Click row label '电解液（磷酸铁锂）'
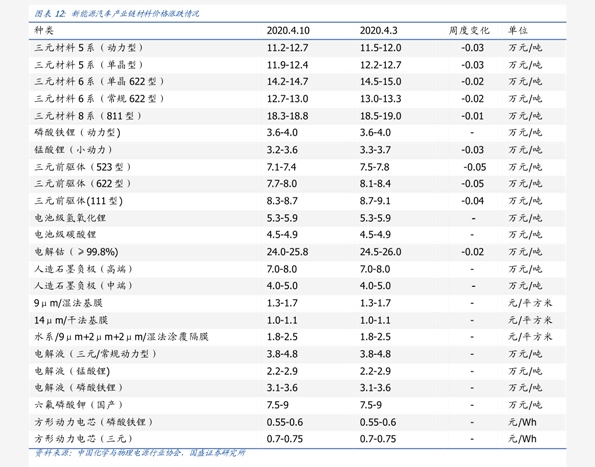Screen dimensions: 595x467 [79, 388]
